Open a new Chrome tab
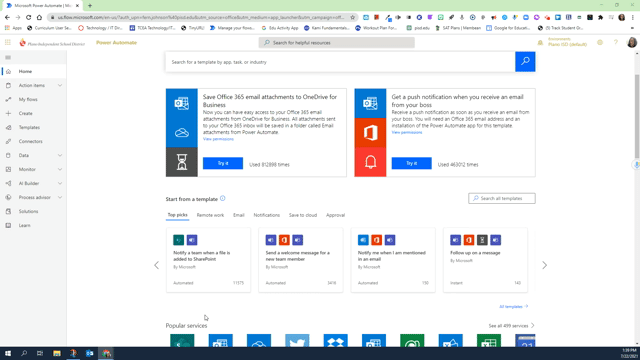Screen dimensions: 640x360 coord(90,6)
